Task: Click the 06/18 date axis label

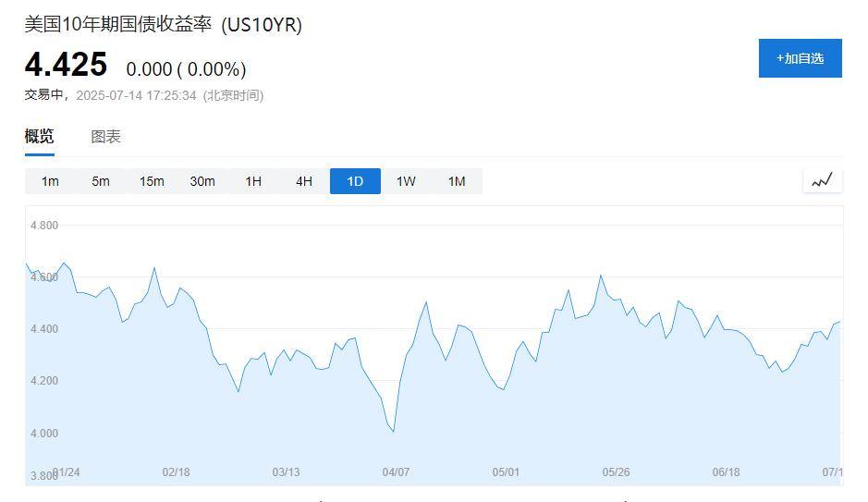Action: pos(727,472)
